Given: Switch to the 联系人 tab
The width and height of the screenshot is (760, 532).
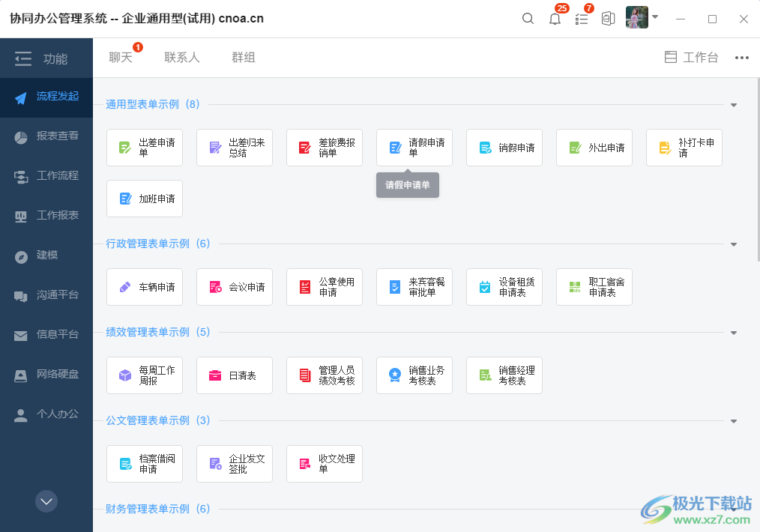Looking at the screenshot, I should tap(182, 57).
